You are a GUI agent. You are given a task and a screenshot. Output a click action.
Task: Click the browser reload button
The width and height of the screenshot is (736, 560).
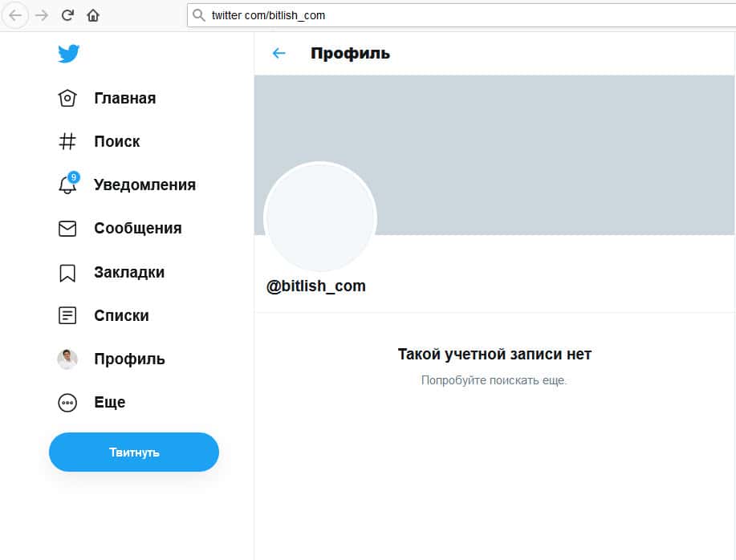(x=67, y=14)
